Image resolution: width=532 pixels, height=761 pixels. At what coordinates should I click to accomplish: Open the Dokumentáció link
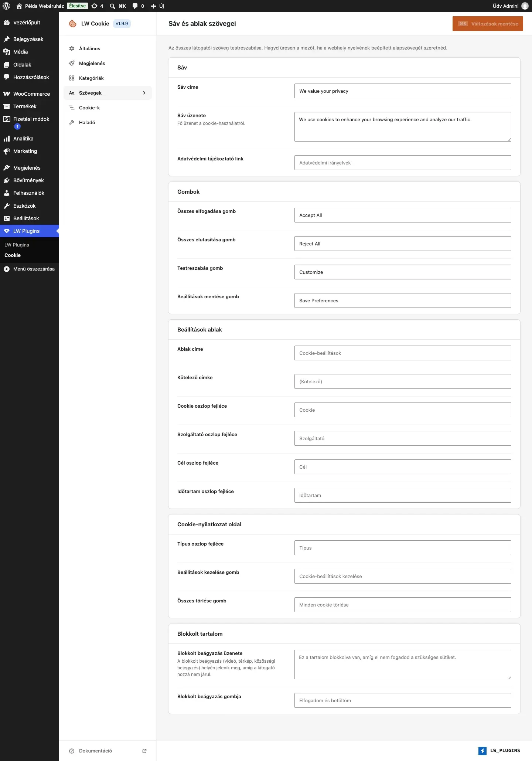pyautogui.click(x=95, y=751)
